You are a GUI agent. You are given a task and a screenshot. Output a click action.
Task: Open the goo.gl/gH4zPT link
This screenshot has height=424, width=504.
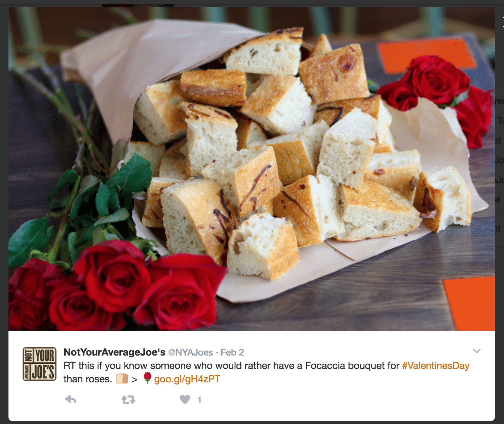pyautogui.click(x=187, y=379)
